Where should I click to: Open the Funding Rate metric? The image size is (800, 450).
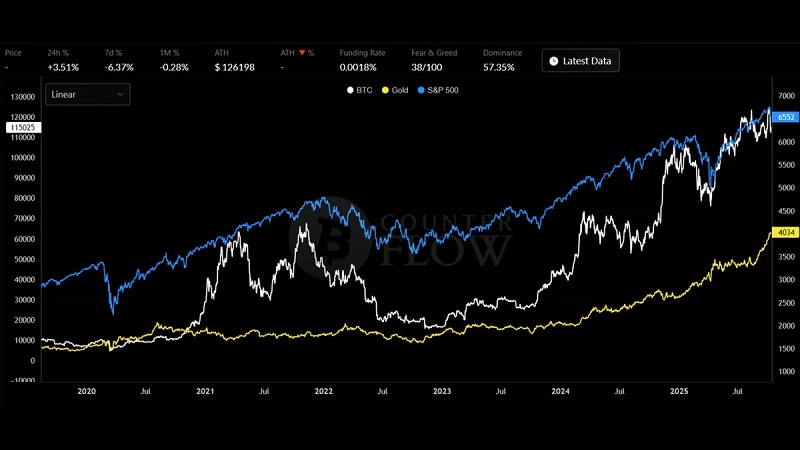(x=343, y=67)
